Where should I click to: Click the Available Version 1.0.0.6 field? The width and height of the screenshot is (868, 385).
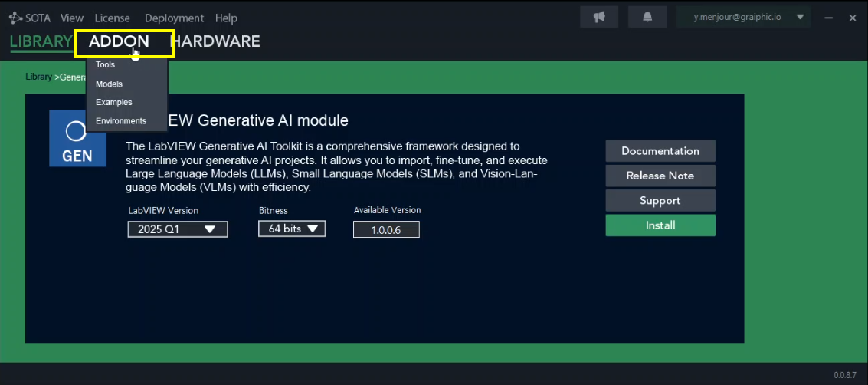[x=386, y=230]
